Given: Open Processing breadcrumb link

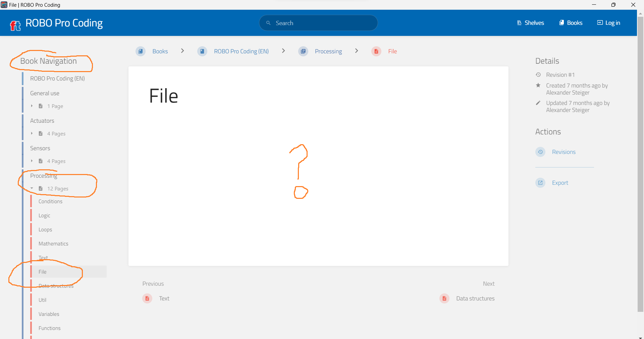Looking at the screenshot, I should click(328, 51).
